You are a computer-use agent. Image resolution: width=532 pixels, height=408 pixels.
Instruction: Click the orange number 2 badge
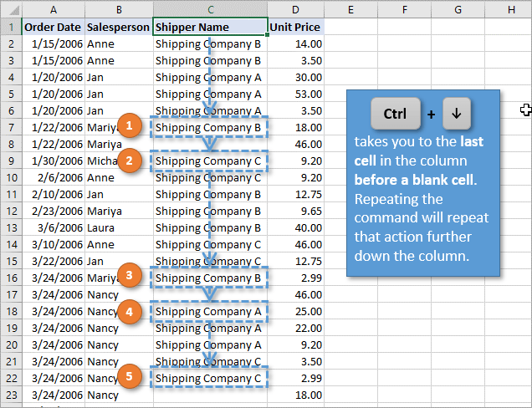pyautogui.click(x=128, y=161)
